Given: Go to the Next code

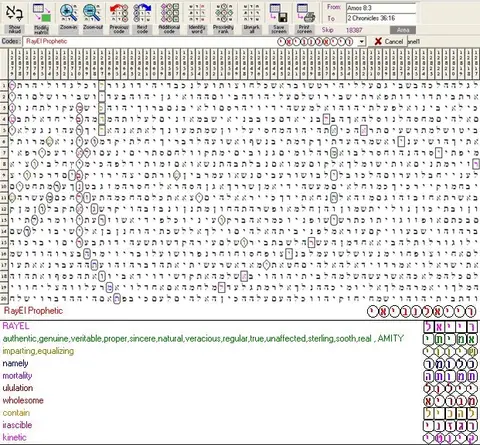Looking at the screenshot, I should [142, 18].
